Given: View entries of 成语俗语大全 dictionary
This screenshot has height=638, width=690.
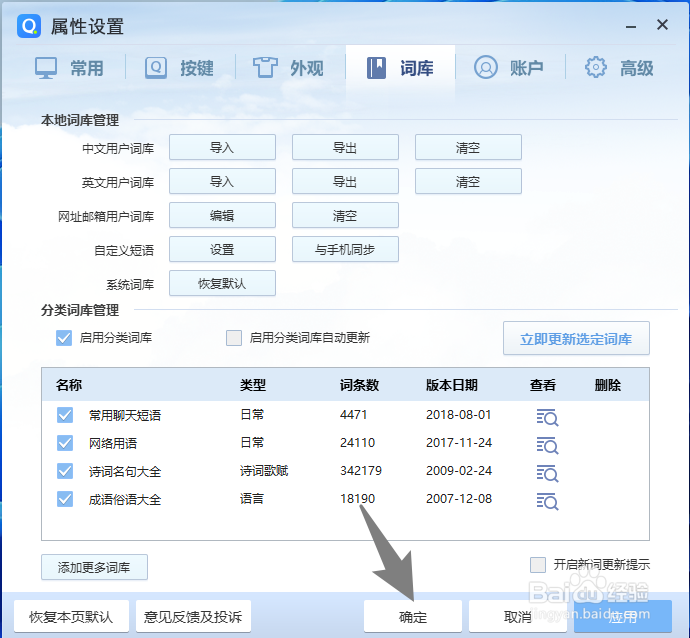Looking at the screenshot, I should click(547, 502).
